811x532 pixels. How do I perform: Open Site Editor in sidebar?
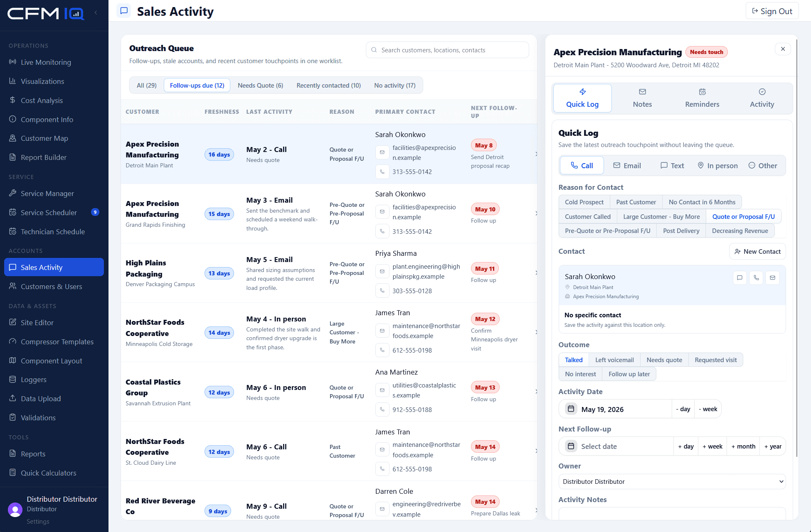pos(54,322)
